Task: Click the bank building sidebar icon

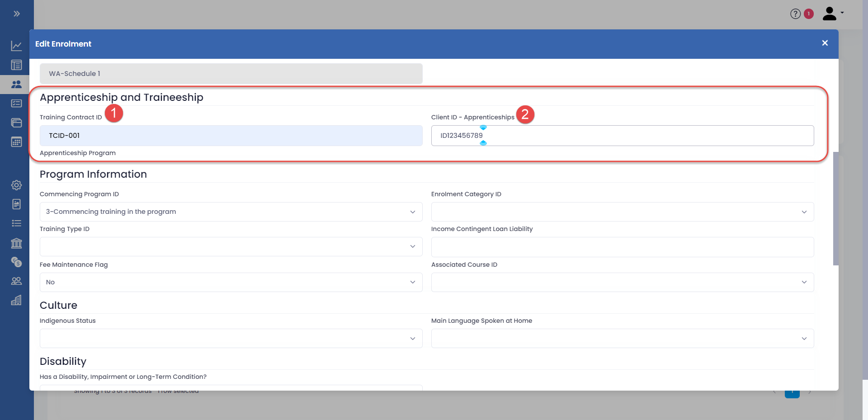Action: pos(16,243)
